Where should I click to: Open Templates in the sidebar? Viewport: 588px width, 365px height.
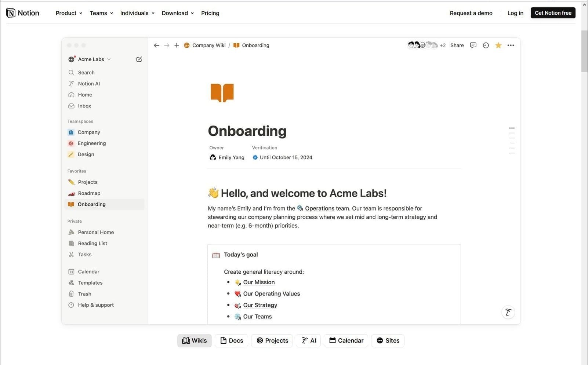point(105,282)
